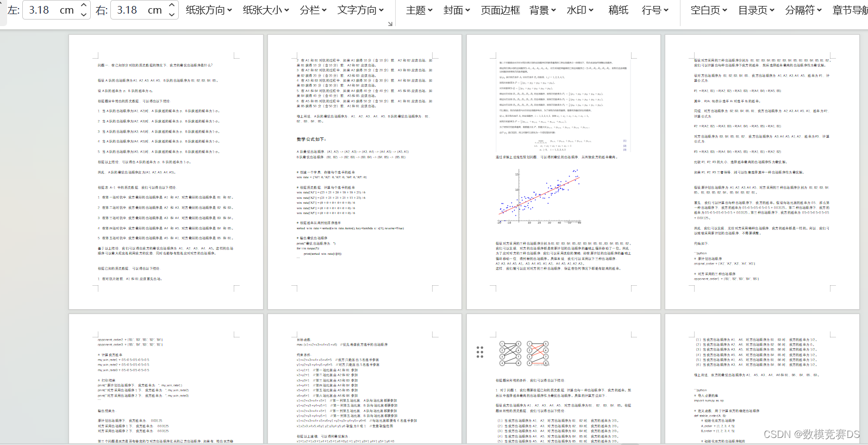The image size is (868, 445).
Task: Open the 主题 theme dropdown
Action: pos(419,10)
